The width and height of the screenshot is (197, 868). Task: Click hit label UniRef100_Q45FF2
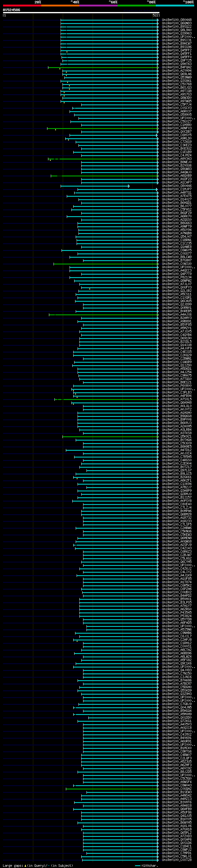point(177,50)
